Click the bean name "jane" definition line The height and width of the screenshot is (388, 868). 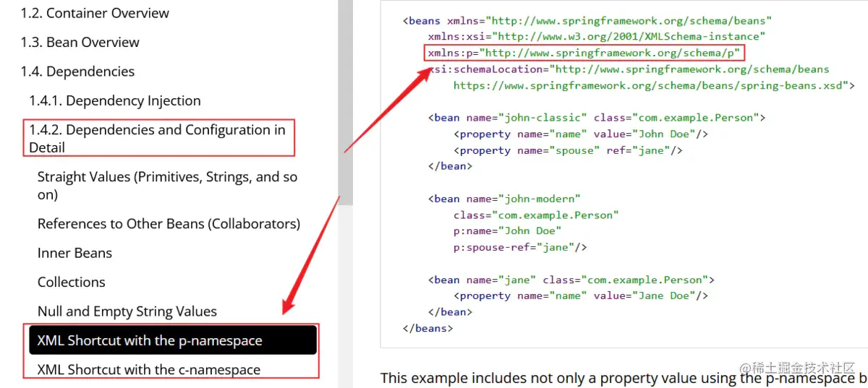click(x=571, y=280)
